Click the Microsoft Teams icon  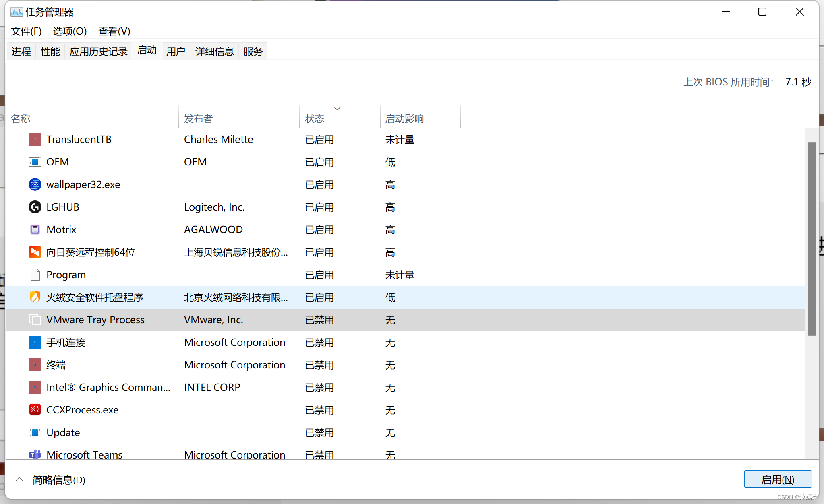[x=35, y=455]
